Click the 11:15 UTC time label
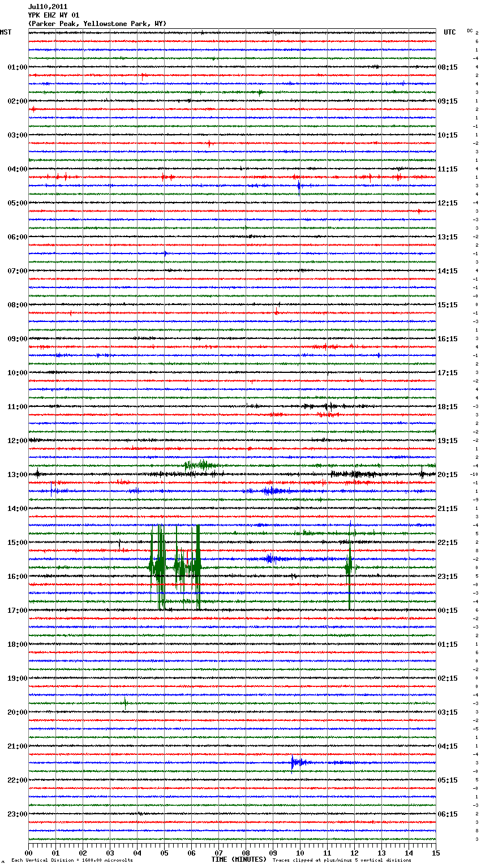The width and height of the screenshot is (481, 868). pos(448,169)
